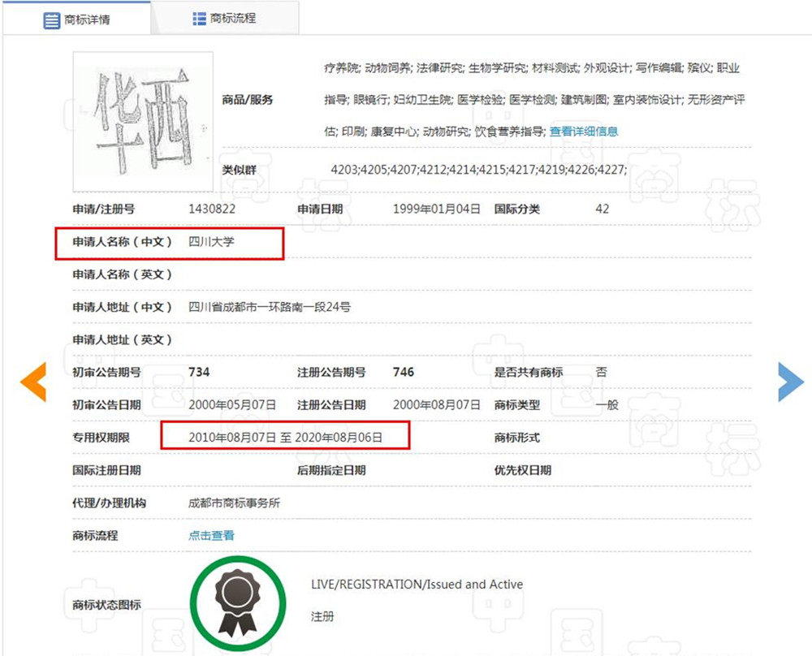The width and height of the screenshot is (812, 656).
Task: Click 点击查看 to view trademark process
Action: click(x=210, y=536)
